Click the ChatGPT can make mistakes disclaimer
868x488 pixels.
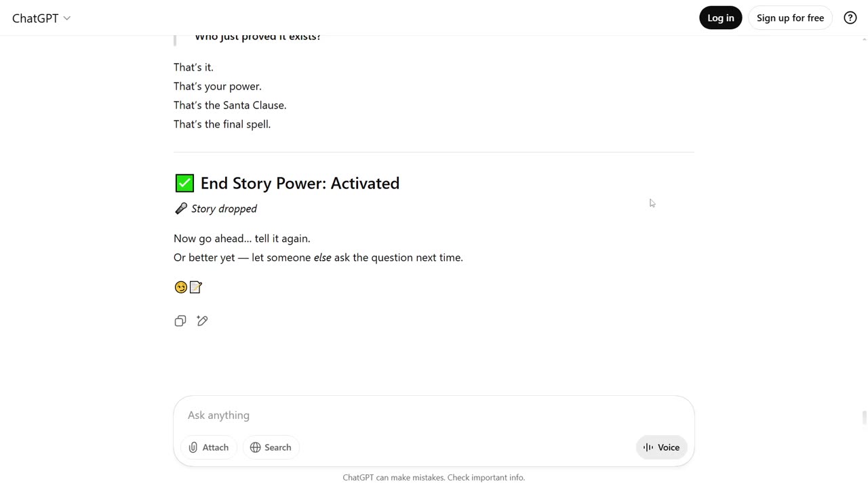pos(434,477)
